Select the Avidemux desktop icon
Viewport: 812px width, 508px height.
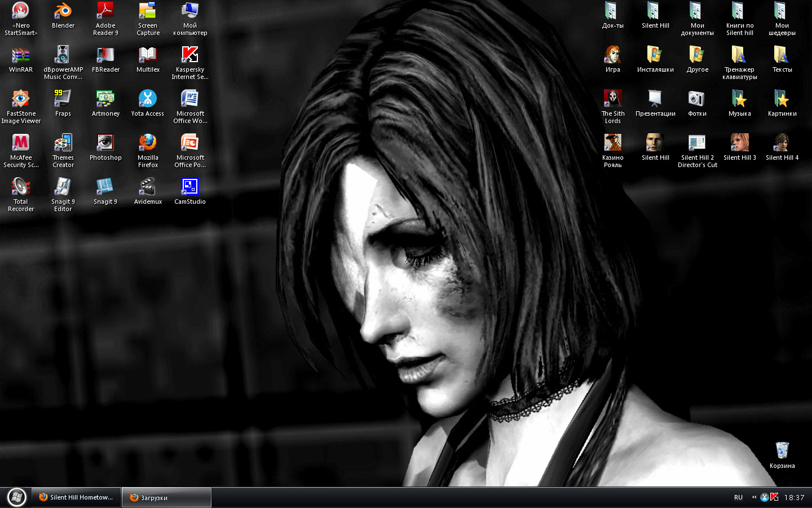click(x=148, y=187)
